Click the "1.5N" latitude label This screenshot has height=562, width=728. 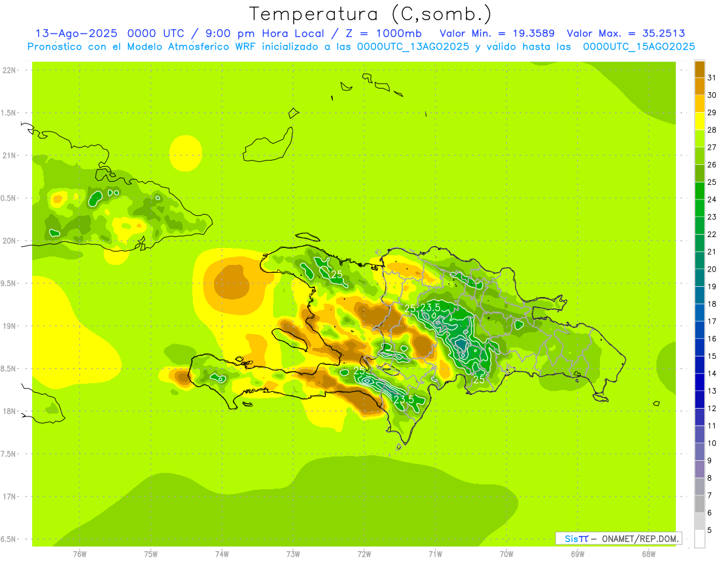(x=8, y=113)
